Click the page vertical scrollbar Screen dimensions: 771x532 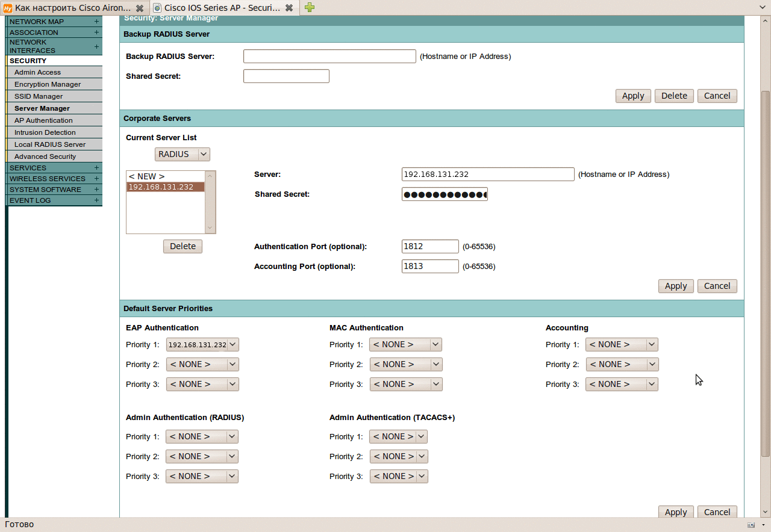pos(765,271)
